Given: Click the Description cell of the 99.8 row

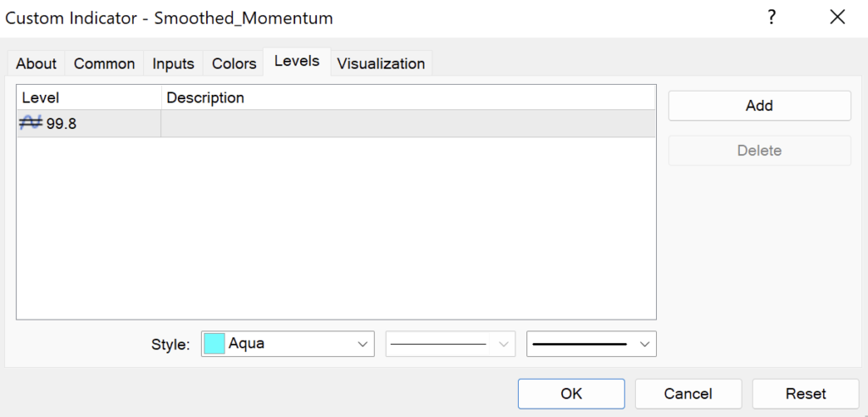Looking at the screenshot, I should click(x=408, y=124).
